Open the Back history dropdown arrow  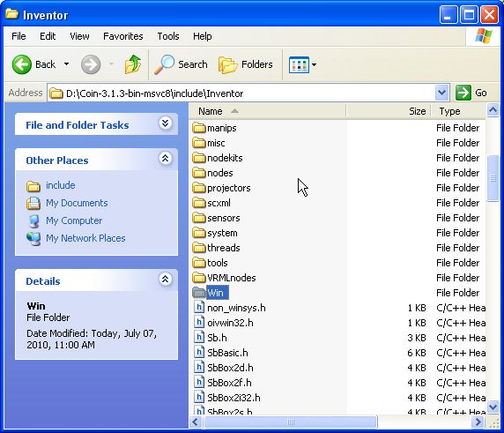66,64
